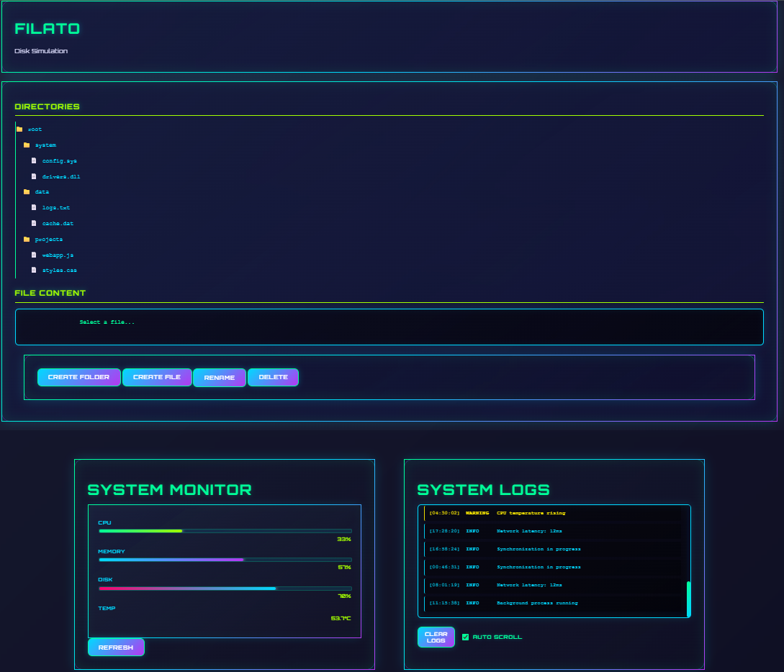Click the data folder icon

27,192
